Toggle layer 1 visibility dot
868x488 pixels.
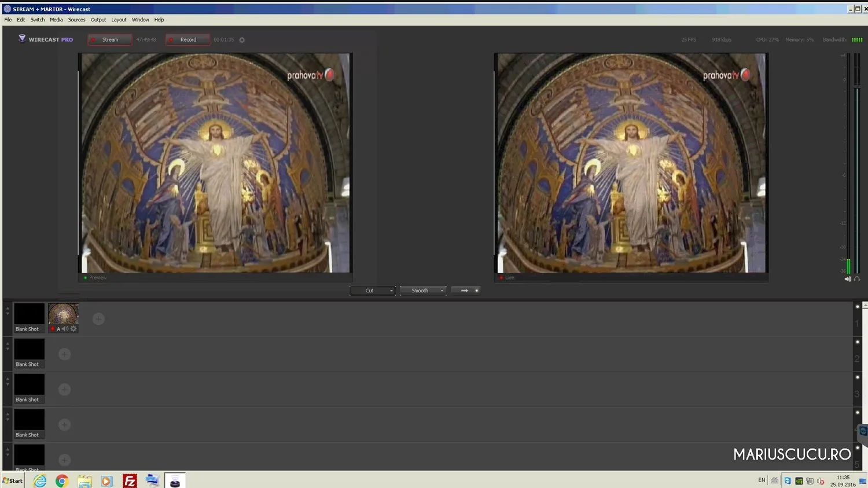[x=858, y=307]
